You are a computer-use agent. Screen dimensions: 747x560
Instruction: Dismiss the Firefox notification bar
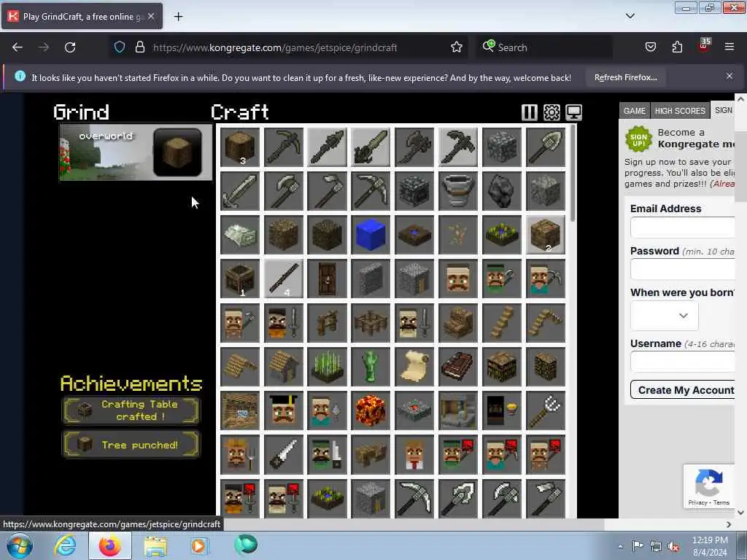pyautogui.click(x=729, y=76)
